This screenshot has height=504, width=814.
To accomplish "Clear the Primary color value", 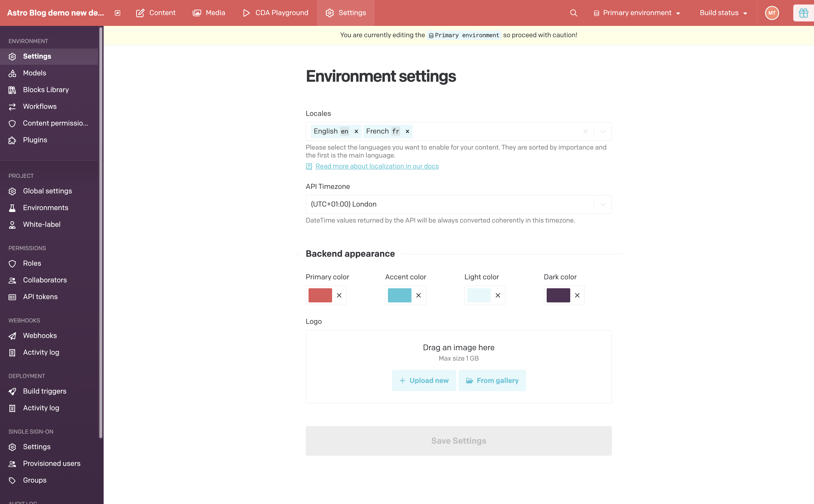I will tap(339, 295).
